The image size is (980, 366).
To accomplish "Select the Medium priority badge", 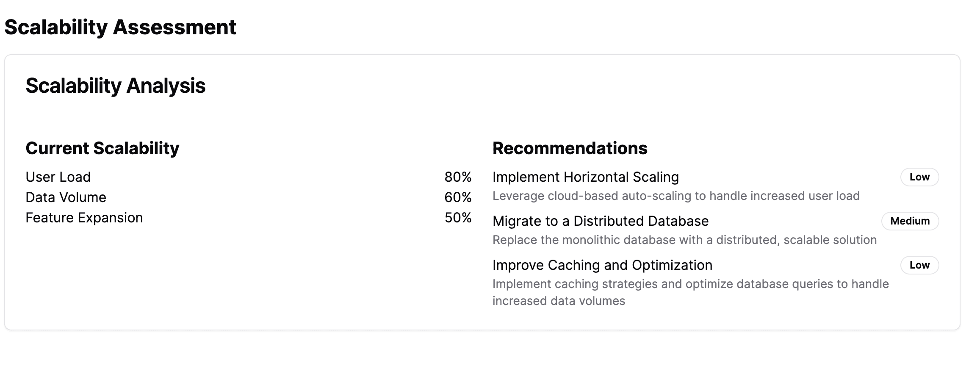I will [910, 221].
